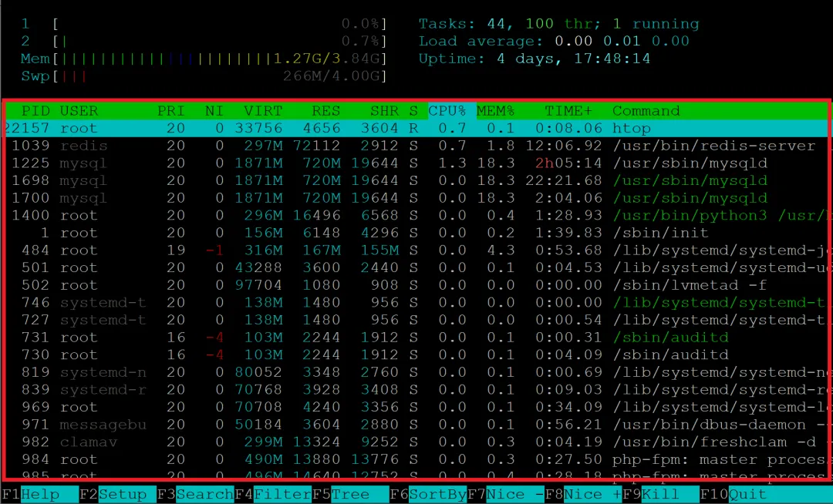
Task: Sort by the PRI column header
Action: click(171, 111)
